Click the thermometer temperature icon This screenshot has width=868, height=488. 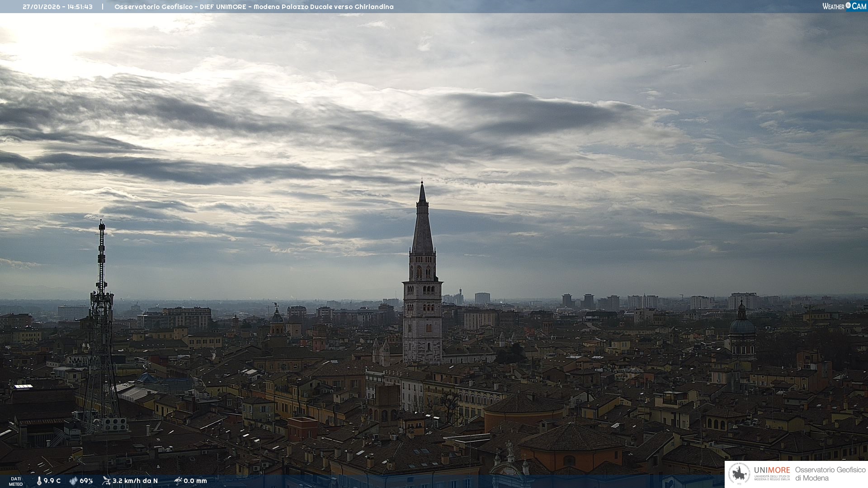[39, 481]
